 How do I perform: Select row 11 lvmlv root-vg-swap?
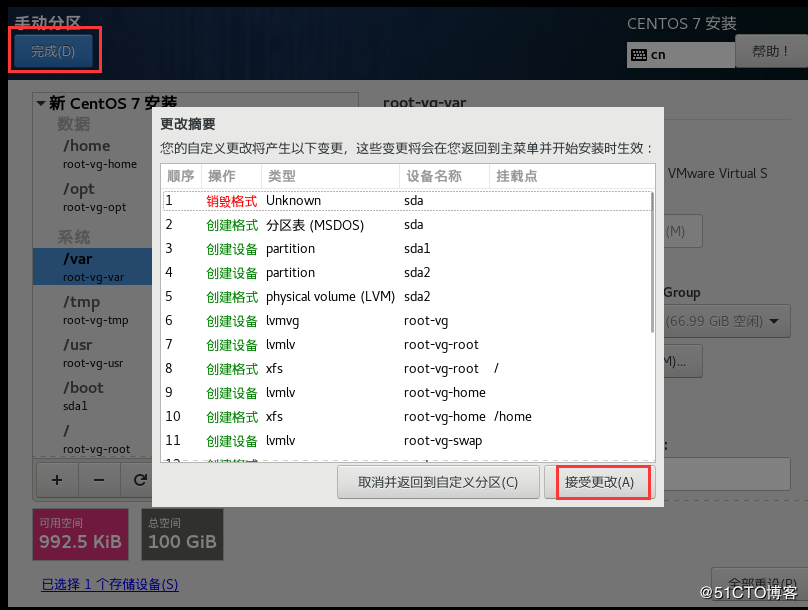point(407,440)
